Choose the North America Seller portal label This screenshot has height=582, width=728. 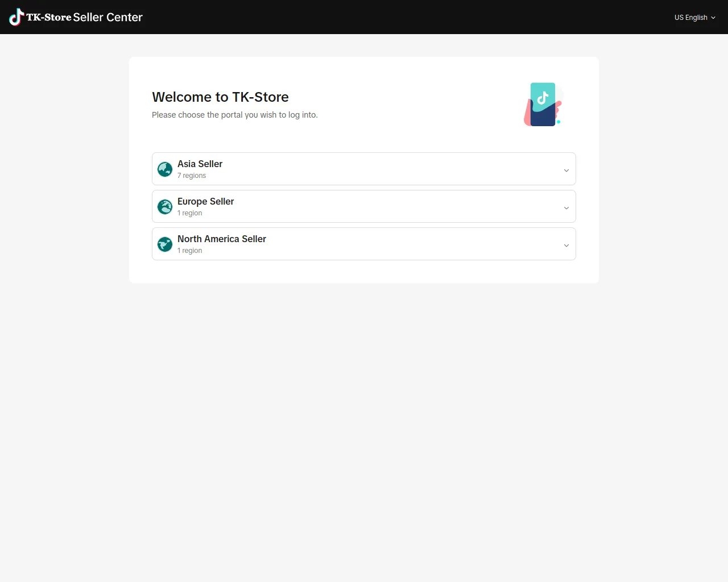(221, 239)
